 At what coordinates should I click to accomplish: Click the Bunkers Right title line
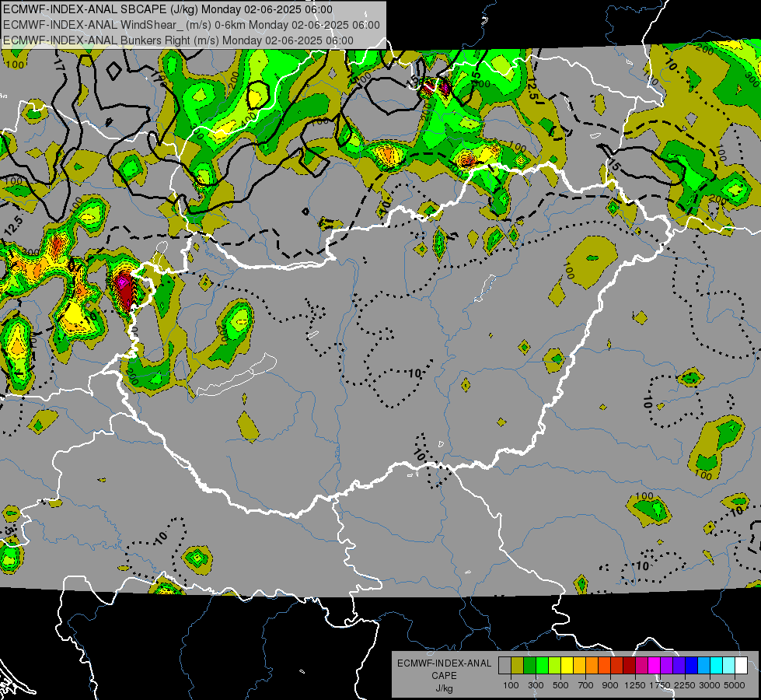click(178, 40)
